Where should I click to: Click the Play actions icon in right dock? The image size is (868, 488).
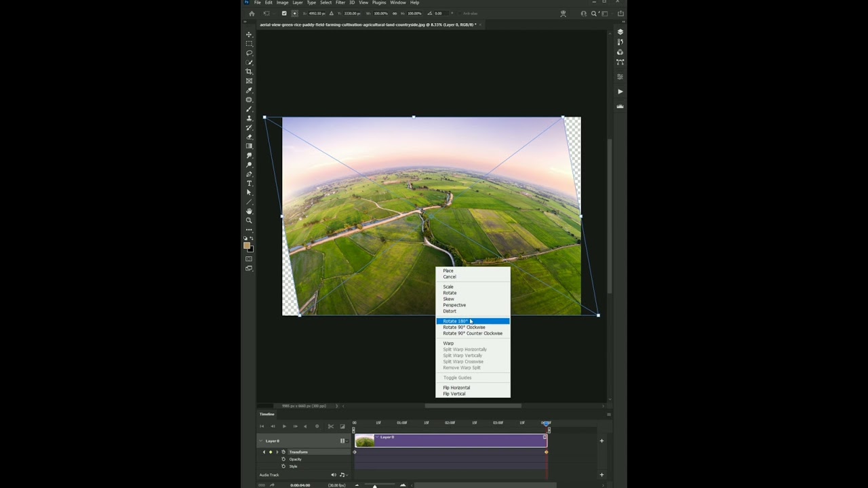(620, 91)
